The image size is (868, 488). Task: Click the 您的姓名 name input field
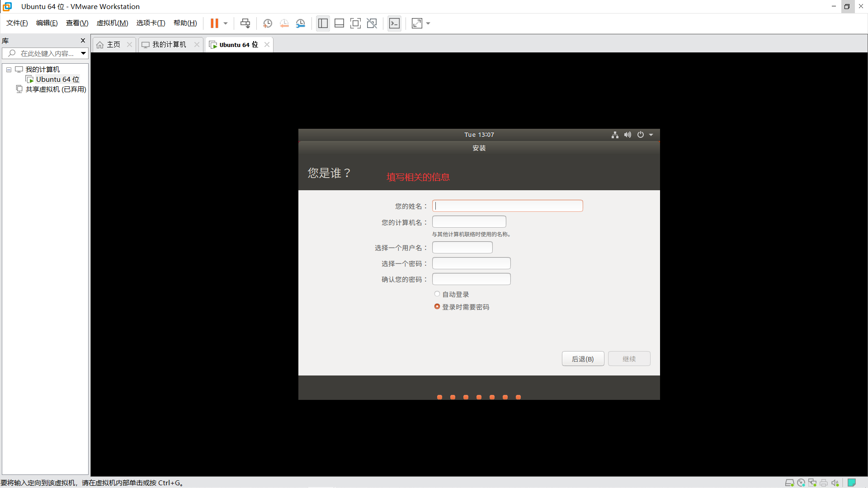507,206
